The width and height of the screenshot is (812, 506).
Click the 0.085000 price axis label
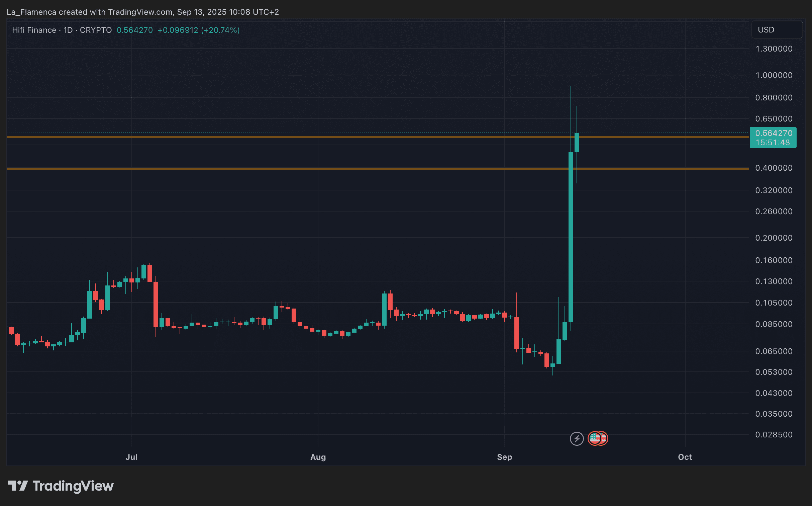pyautogui.click(x=774, y=324)
